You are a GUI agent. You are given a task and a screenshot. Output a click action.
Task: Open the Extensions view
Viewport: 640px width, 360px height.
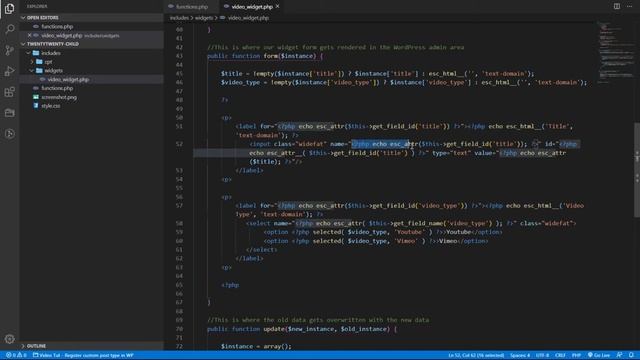[x=9, y=92]
